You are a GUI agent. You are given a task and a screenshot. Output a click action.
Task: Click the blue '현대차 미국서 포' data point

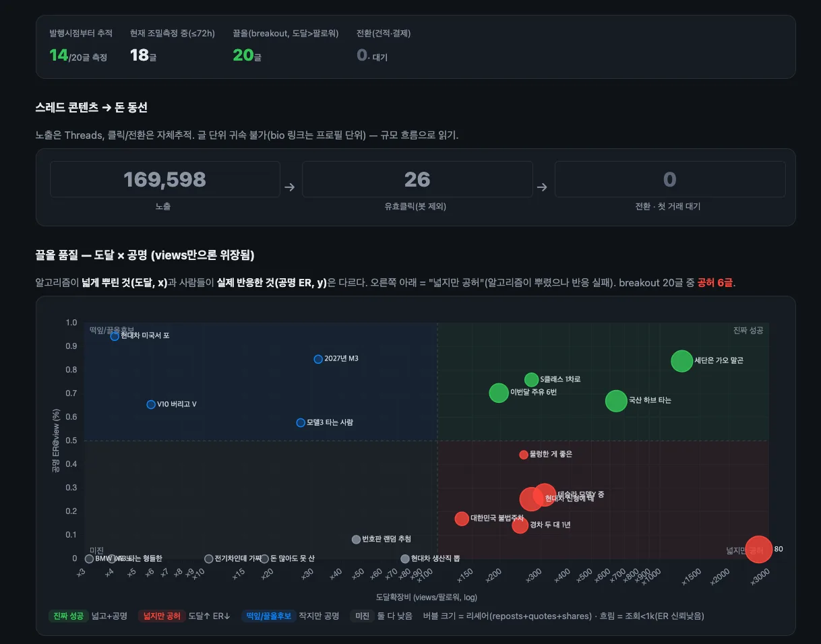point(115,335)
